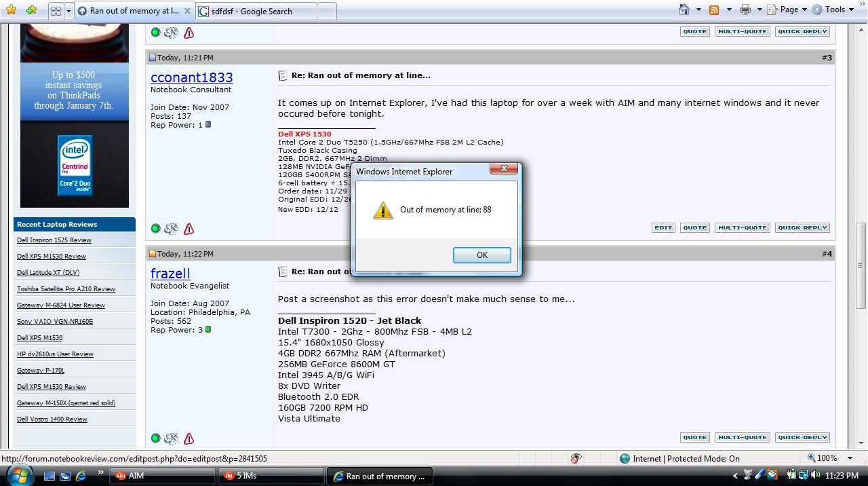Click Add to Favorites star-plus icon
Screen dimensions: 868x486
point(31,10)
